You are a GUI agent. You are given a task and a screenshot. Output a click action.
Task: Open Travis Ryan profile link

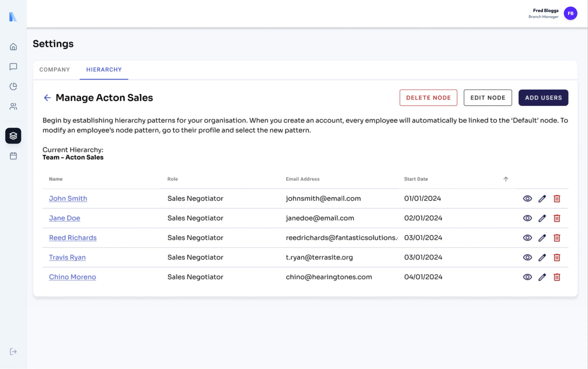point(67,258)
